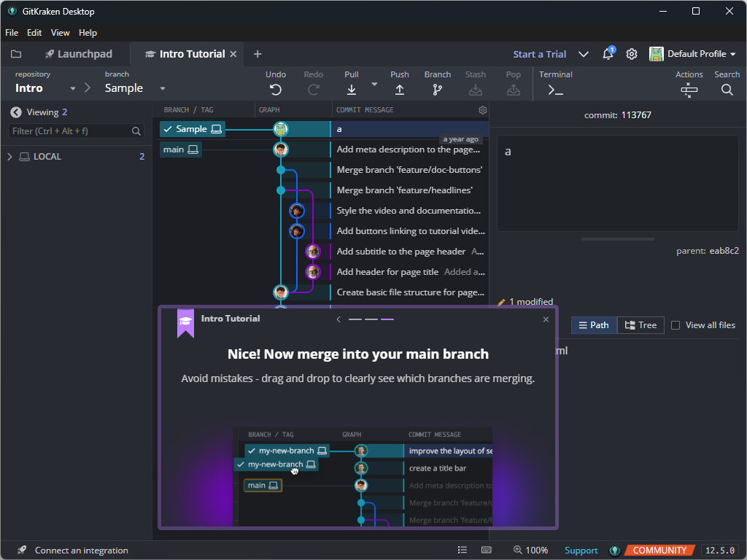Select commit "Merge branch 'feature/doc-buttons'"

409,170
